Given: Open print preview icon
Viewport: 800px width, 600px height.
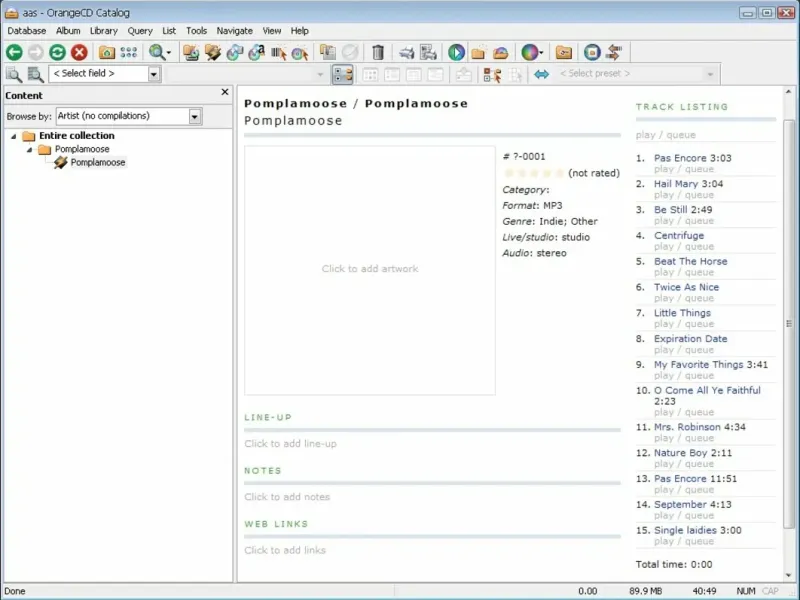Looking at the screenshot, I should [x=429, y=52].
